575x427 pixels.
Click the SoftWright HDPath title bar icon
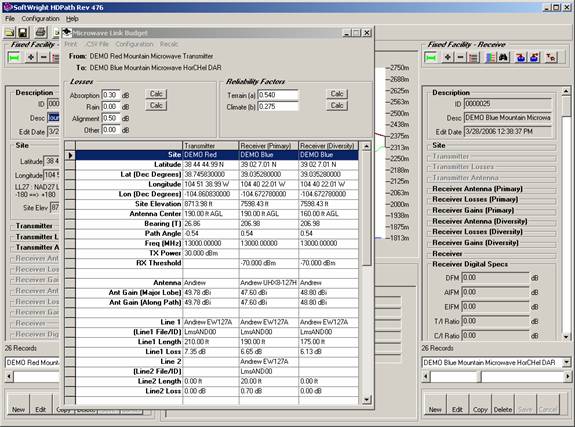click(x=8, y=7)
